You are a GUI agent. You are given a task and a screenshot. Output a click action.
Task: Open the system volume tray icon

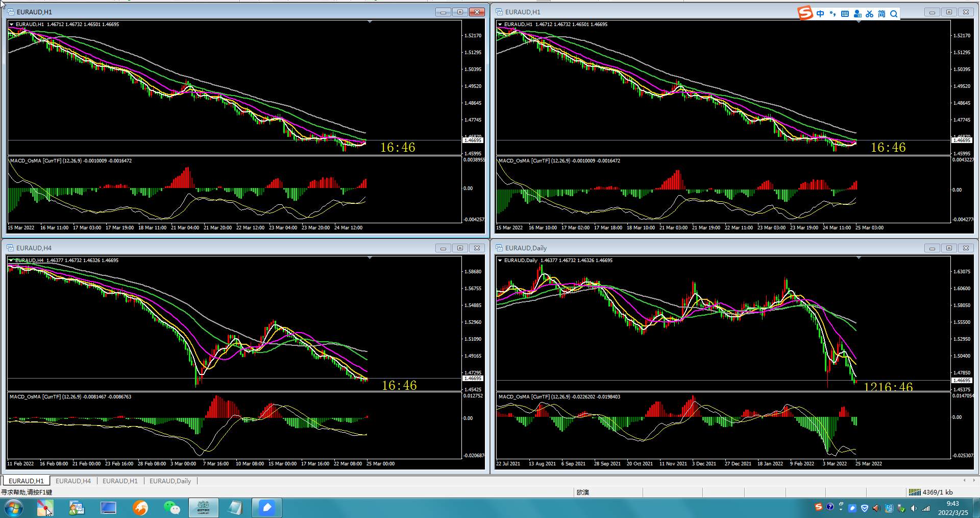coord(913,508)
